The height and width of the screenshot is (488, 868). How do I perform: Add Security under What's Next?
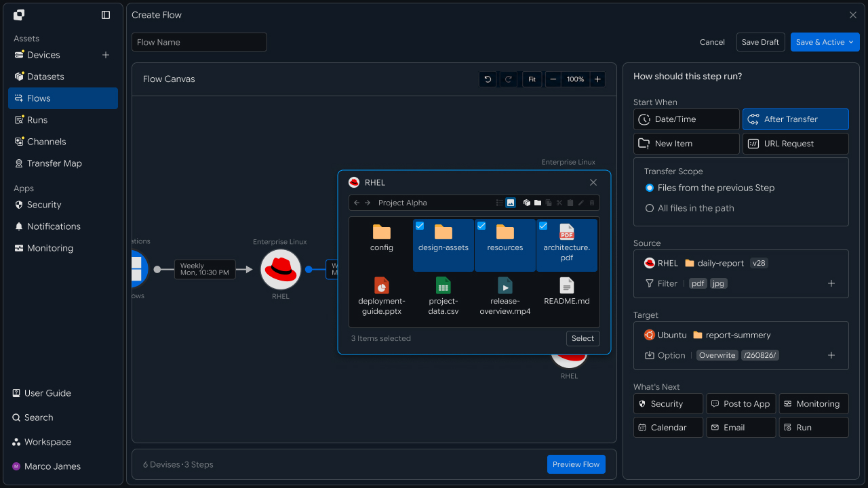tap(668, 404)
